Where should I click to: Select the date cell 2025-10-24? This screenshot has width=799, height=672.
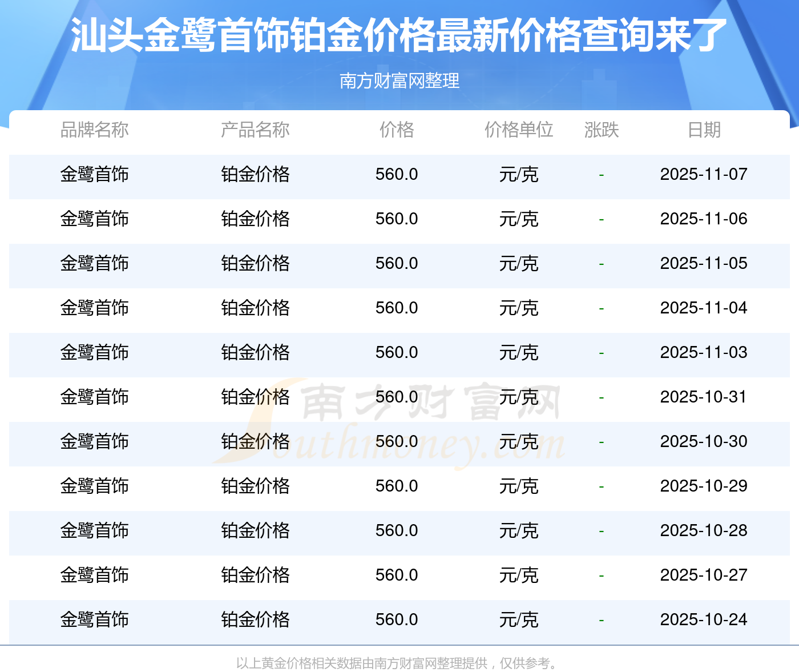pos(704,619)
